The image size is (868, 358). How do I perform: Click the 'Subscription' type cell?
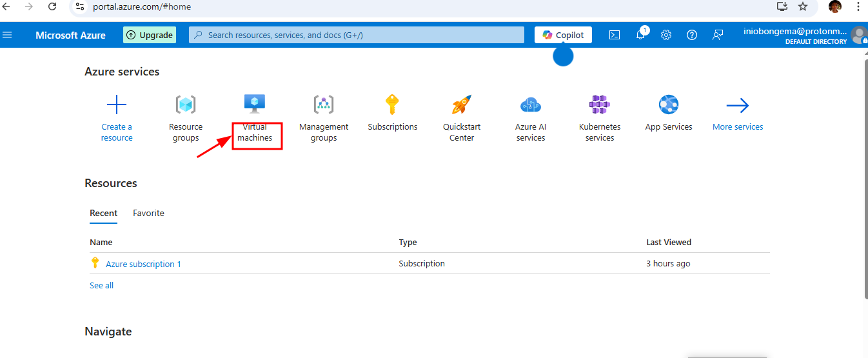point(422,263)
